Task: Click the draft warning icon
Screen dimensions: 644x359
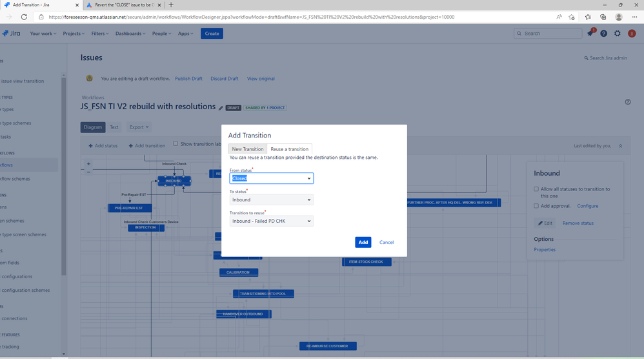Action: 89,78
